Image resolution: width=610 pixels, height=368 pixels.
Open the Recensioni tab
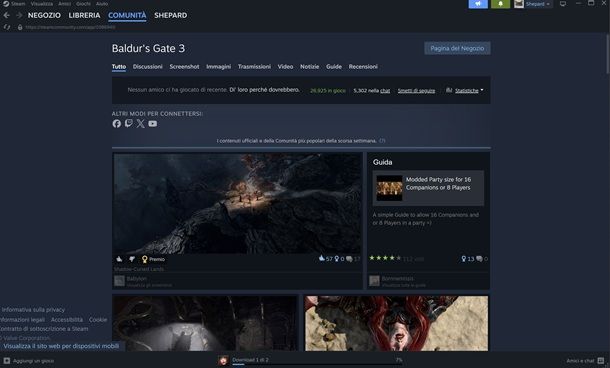[363, 67]
